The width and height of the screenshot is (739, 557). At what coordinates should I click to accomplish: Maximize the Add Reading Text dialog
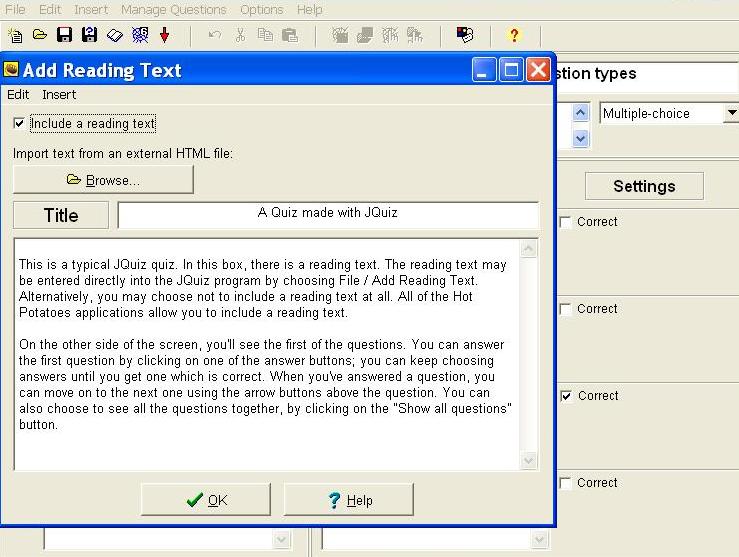tap(511, 70)
